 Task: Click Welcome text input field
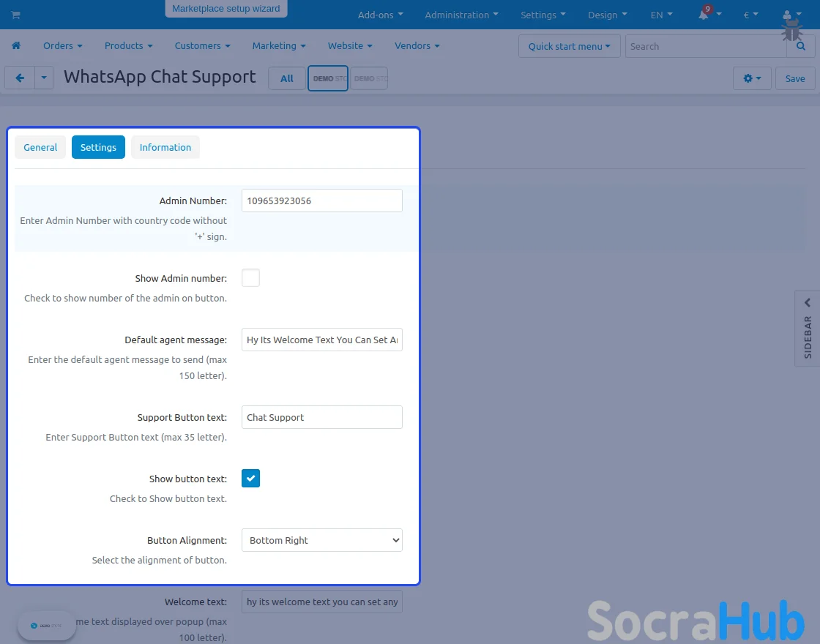321,602
